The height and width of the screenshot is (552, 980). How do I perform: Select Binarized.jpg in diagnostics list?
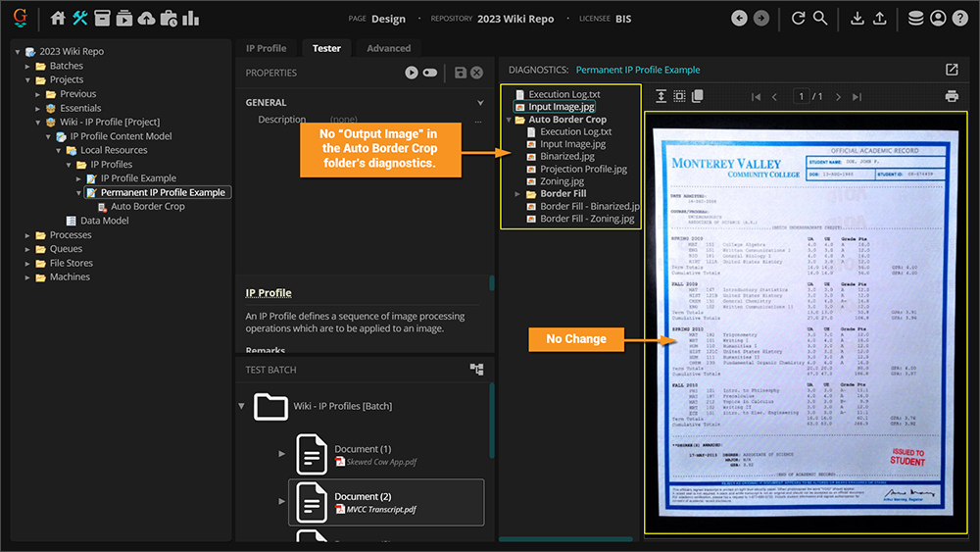(566, 156)
